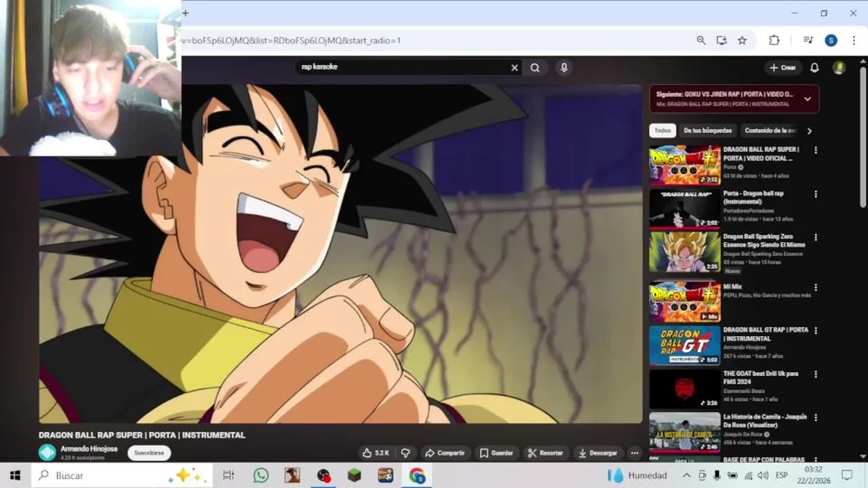
Task: Click the video player showing Goku laughing
Action: [340, 254]
